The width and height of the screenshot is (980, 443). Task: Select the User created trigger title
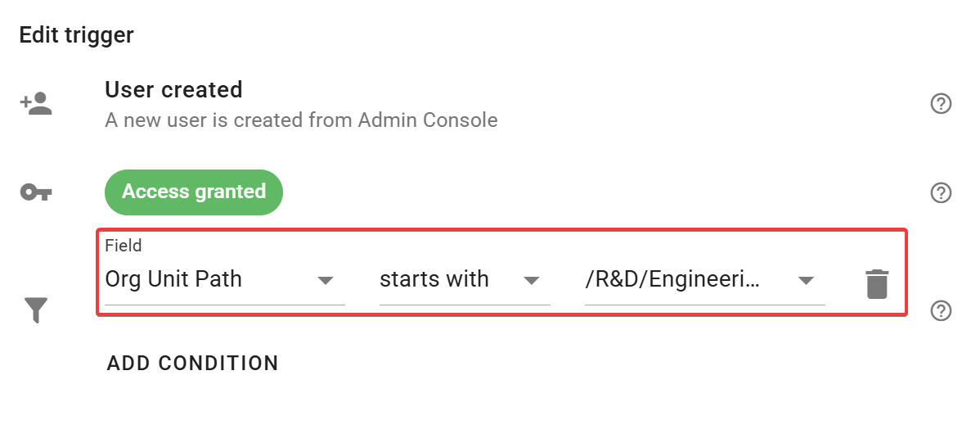pyautogui.click(x=173, y=89)
